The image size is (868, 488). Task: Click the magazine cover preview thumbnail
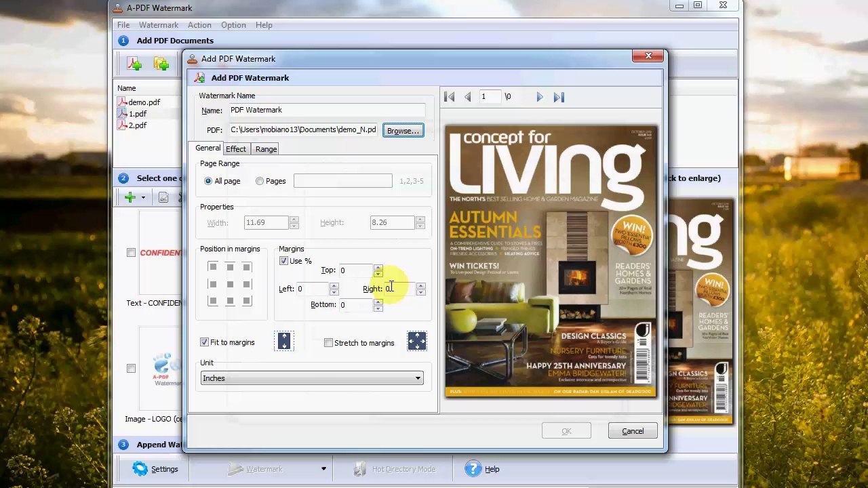tap(551, 261)
